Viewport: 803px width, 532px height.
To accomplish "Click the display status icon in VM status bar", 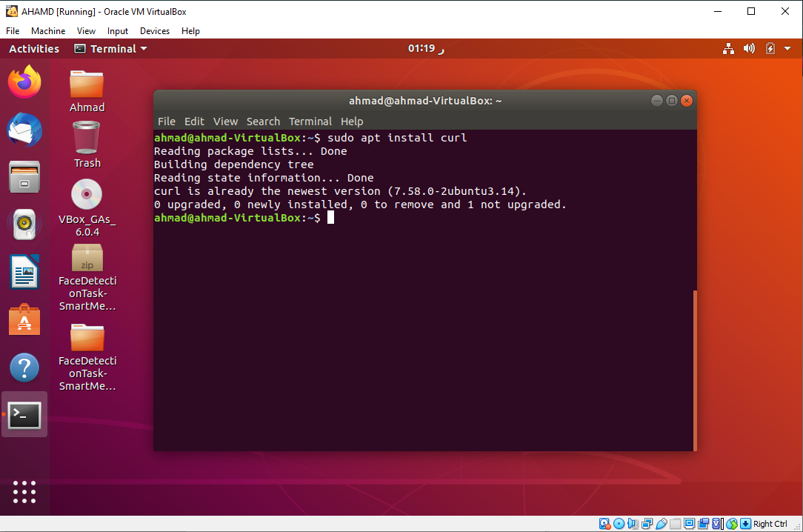I will tap(690, 523).
